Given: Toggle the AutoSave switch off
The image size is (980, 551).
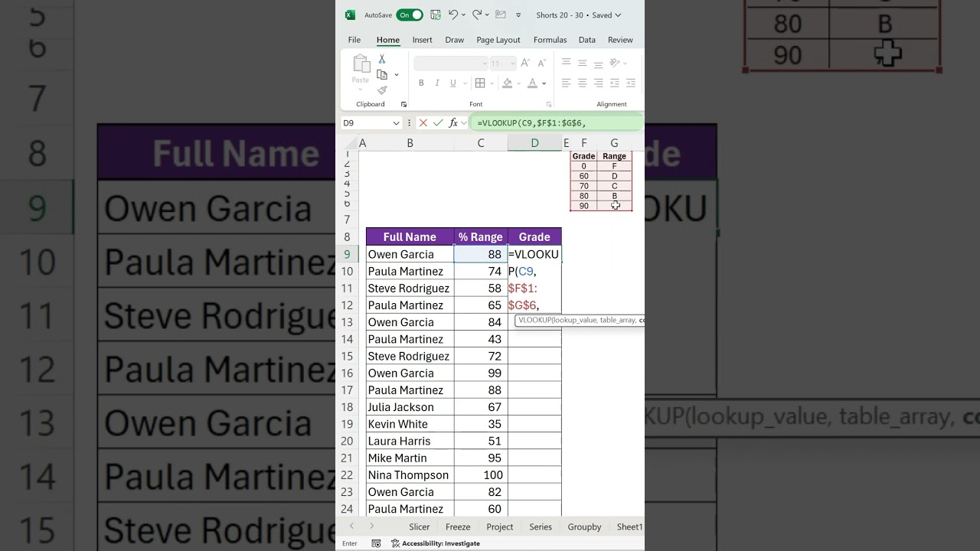Looking at the screenshot, I should pyautogui.click(x=410, y=15).
